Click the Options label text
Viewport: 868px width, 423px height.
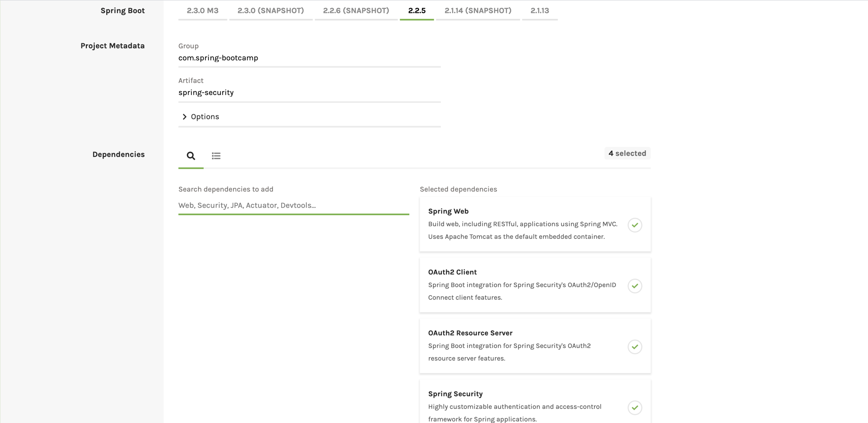point(205,117)
